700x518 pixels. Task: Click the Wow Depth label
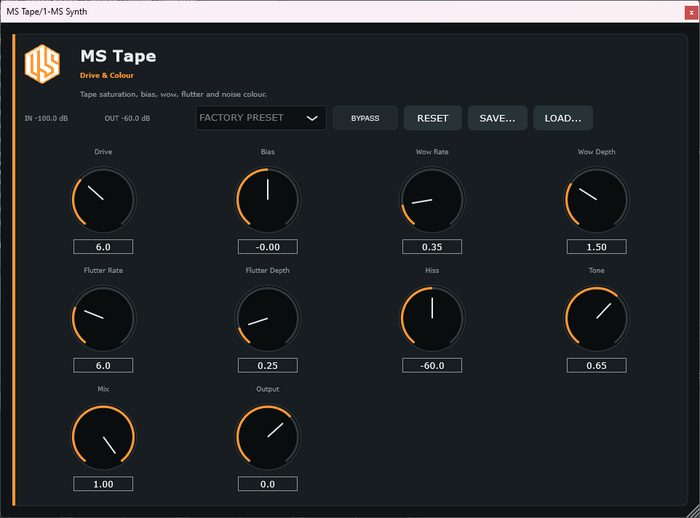[596, 152]
